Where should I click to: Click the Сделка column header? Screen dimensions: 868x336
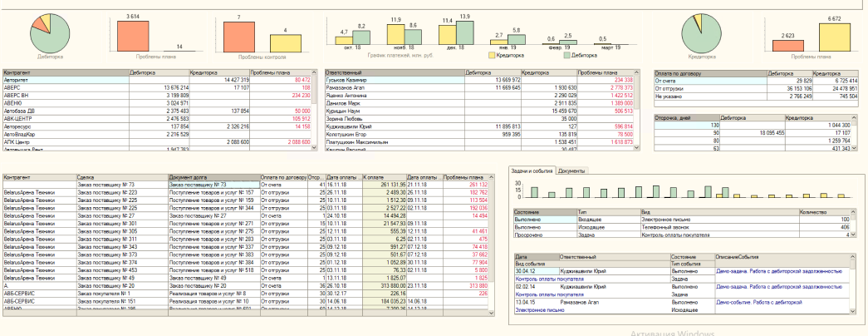pyautogui.click(x=120, y=177)
